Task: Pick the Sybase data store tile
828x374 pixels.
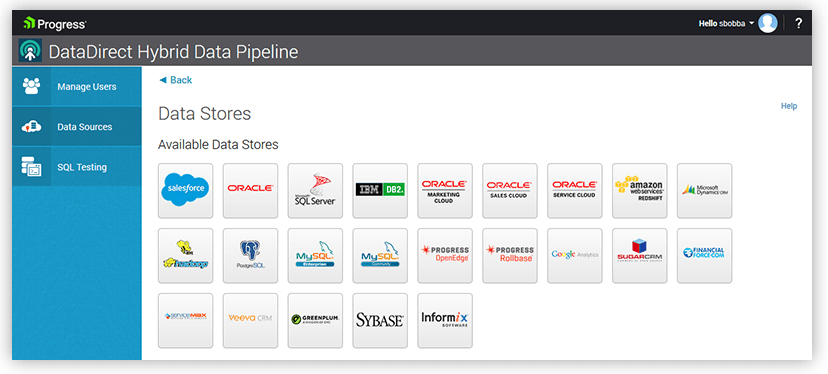Action: (380, 321)
